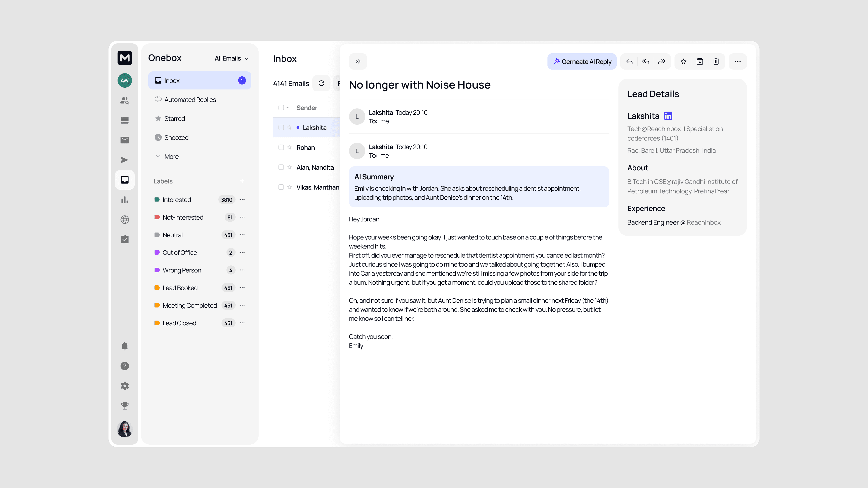The height and width of the screenshot is (488, 868).
Task: Open the All Emails dropdown
Action: (231, 59)
